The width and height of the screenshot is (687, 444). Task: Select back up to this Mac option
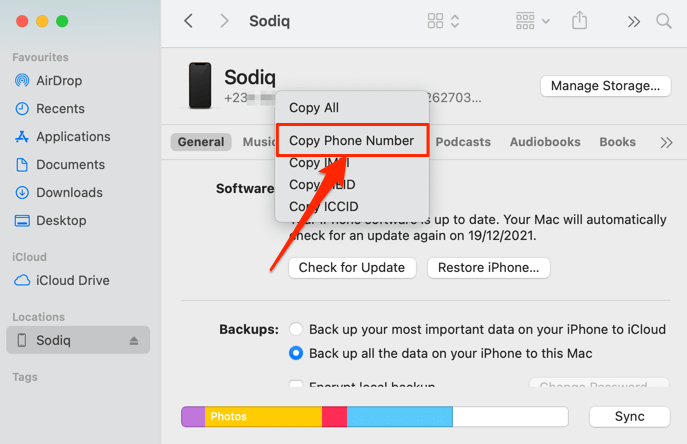click(296, 353)
